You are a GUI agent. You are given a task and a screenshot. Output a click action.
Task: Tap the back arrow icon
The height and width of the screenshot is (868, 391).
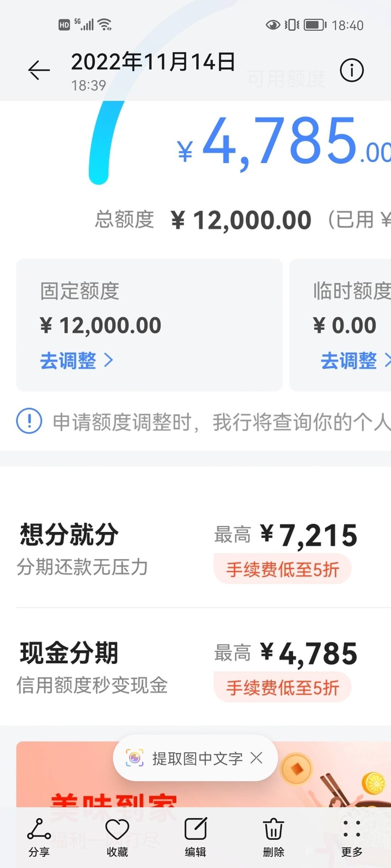point(39,70)
